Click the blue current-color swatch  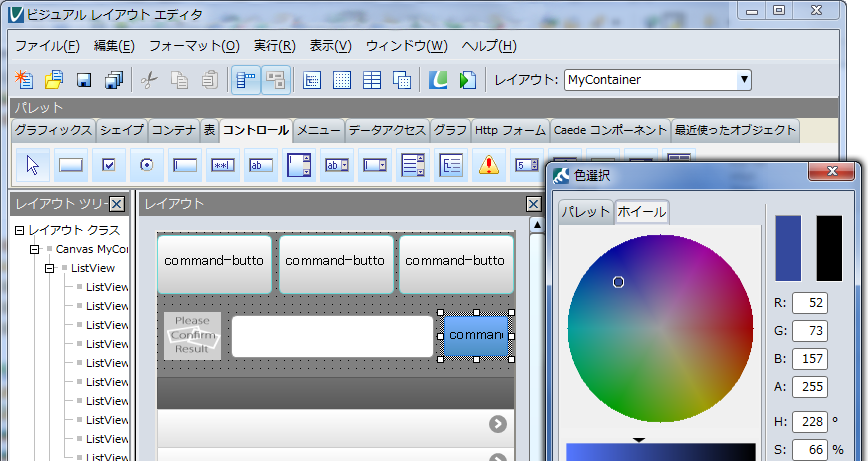788,247
